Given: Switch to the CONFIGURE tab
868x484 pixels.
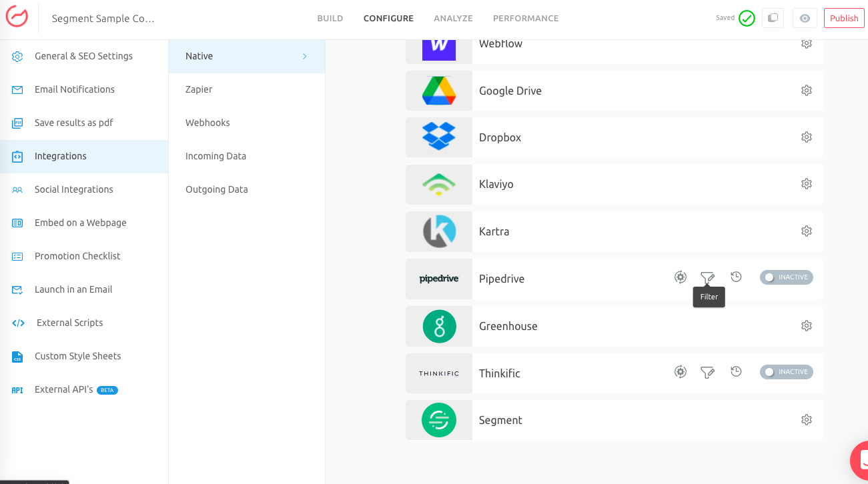Looking at the screenshot, I should coord(388,18).
